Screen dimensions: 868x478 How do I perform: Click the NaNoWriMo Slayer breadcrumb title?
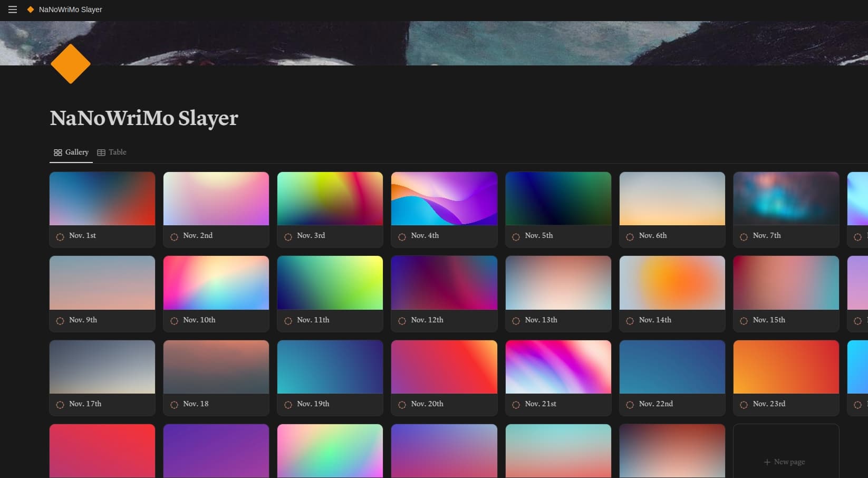[71, 9]
